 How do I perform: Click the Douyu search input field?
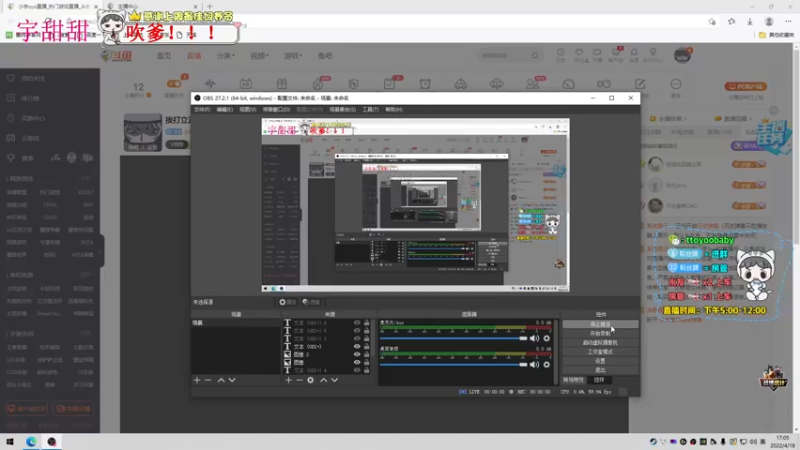(x=505, y=56)
